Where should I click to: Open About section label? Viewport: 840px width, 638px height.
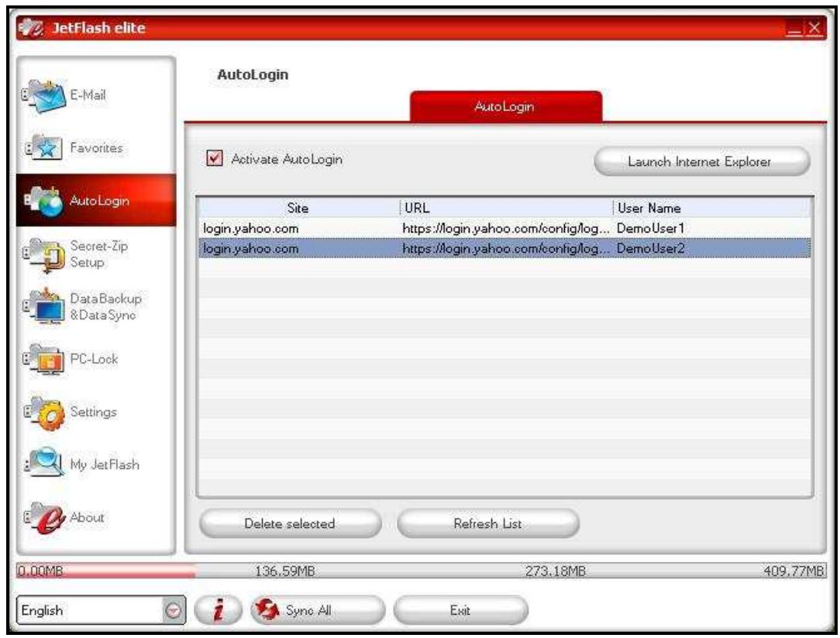[x=87, y=517]
